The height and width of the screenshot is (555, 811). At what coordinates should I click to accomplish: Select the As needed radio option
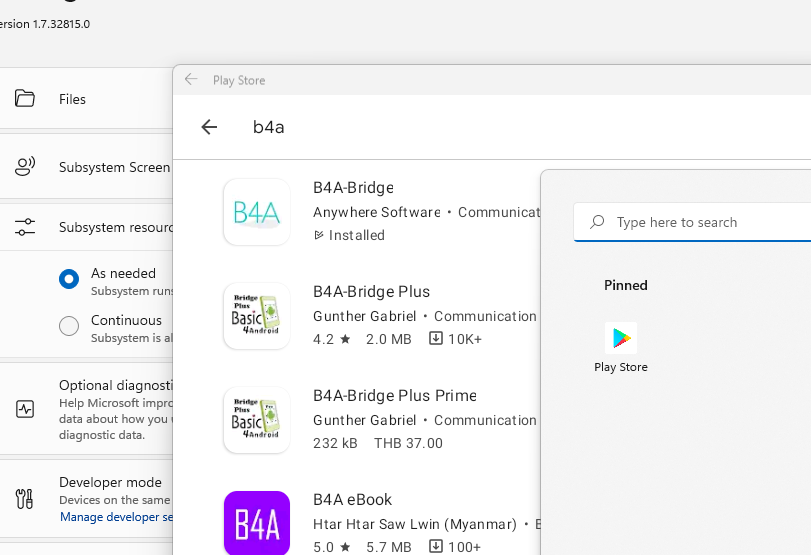click(x=69, y=280)
